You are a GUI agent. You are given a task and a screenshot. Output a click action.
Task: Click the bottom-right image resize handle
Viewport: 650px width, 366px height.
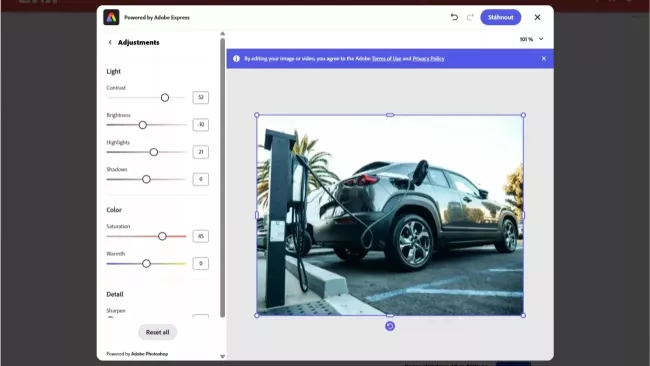(x=523, y=315)
